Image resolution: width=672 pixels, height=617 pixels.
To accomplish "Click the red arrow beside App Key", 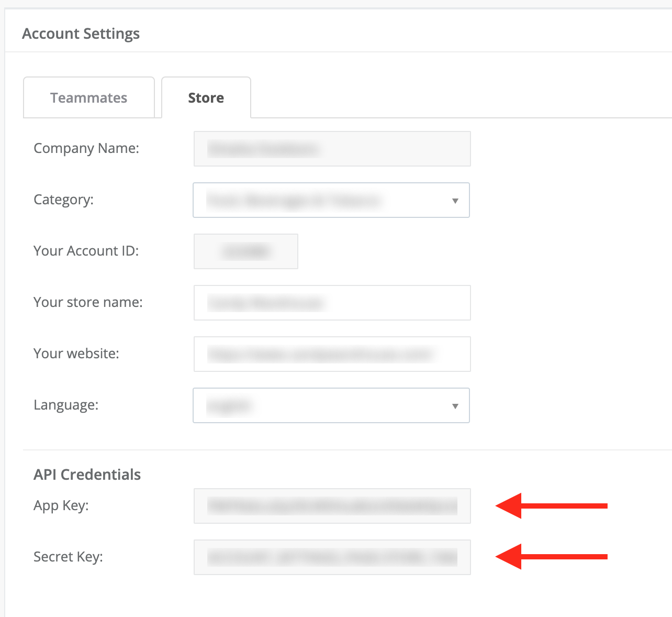I will click(x=551, y=506).
